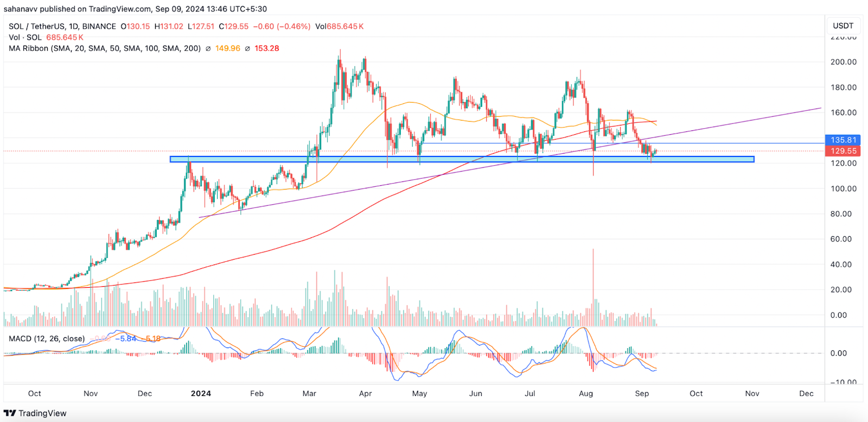Click the Jul label on time axis

coord(530,394)
